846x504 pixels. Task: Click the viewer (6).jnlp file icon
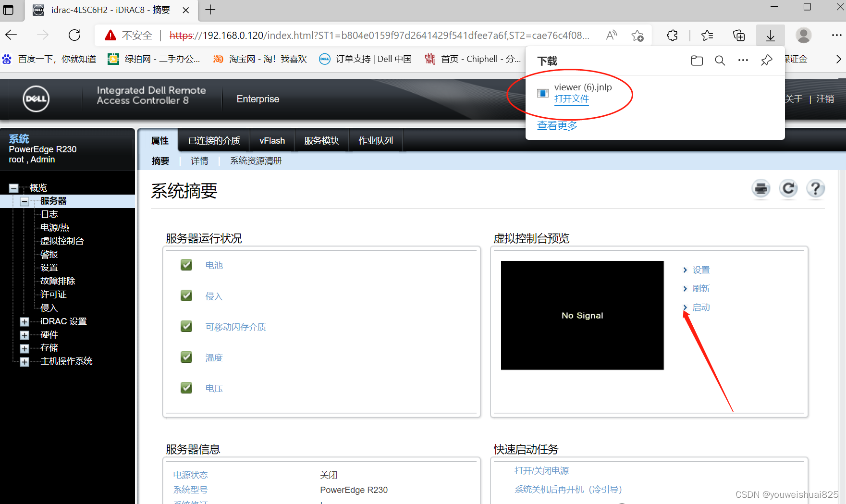542,93
